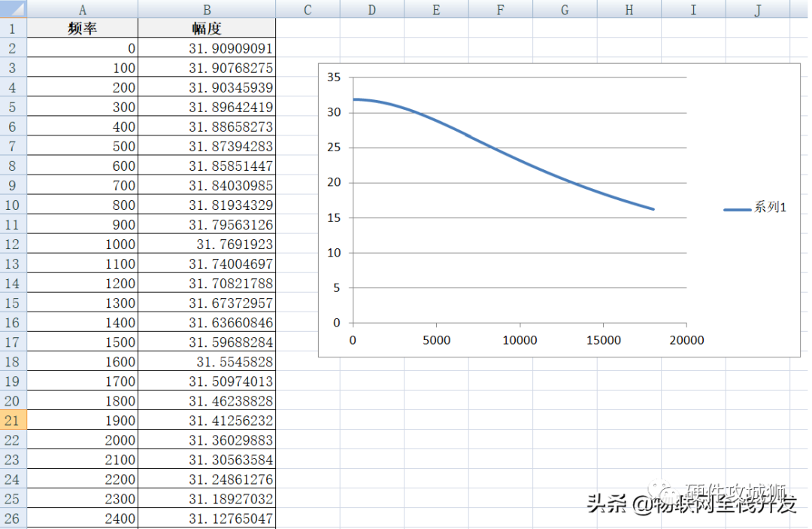Select cell with value 31.30563584

(x=207, y=460)
